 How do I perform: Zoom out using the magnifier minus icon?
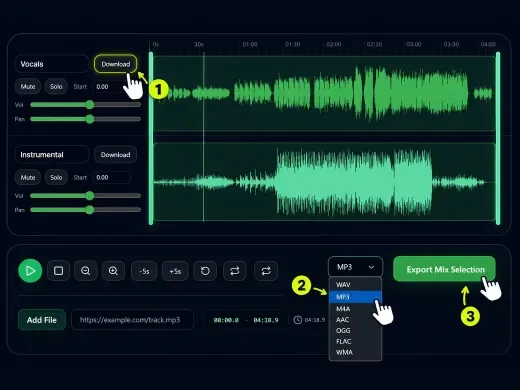pyautogui.click(x=86, y=271)
